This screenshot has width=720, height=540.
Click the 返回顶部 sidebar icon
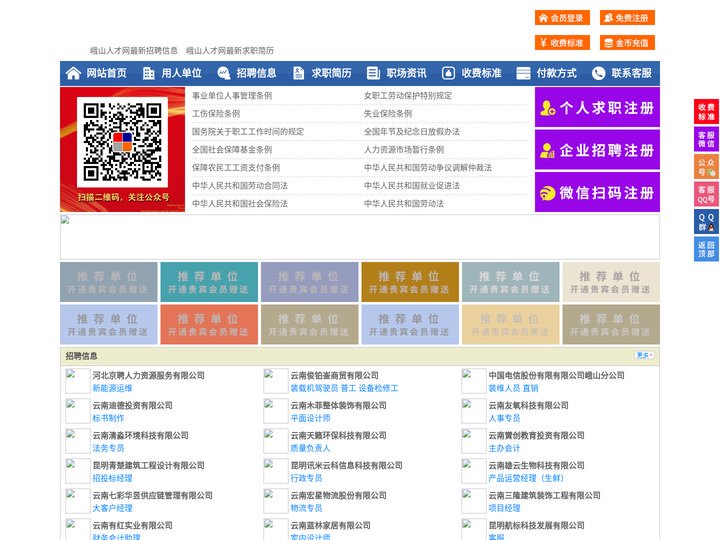pyautogui.click(x=706, y=249)
